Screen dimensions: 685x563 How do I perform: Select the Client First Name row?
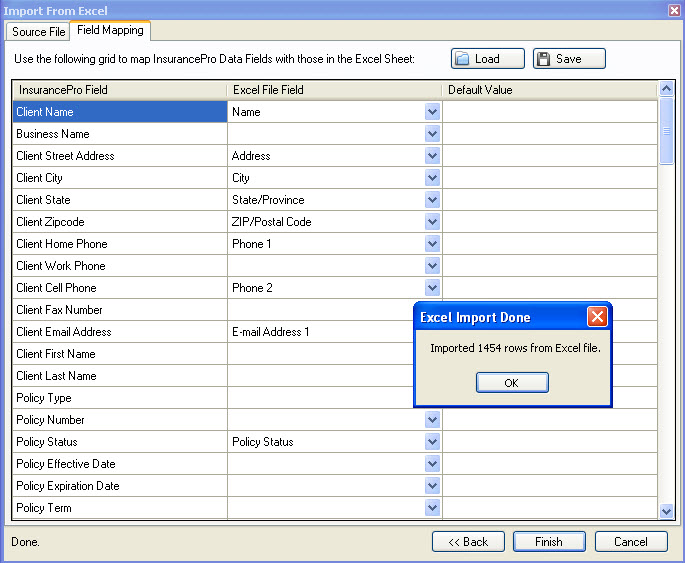pyautogui.click(x=120, y=354)
